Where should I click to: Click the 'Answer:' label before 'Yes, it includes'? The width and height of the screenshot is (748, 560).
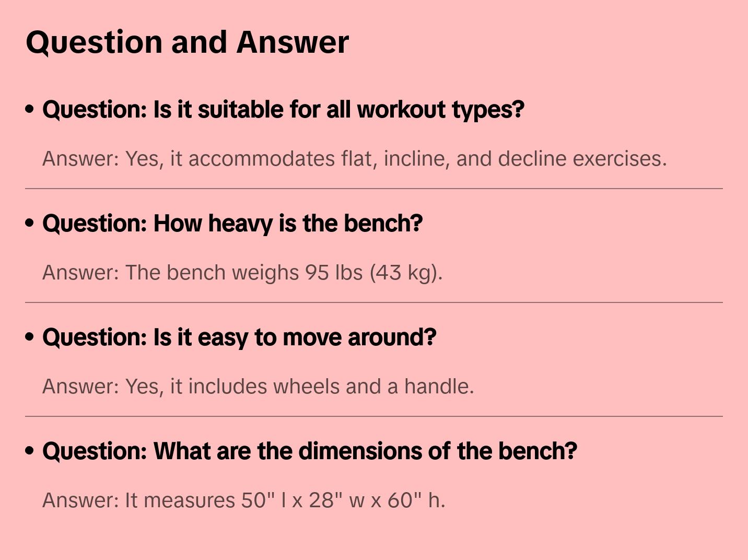[x=81, y=387]
